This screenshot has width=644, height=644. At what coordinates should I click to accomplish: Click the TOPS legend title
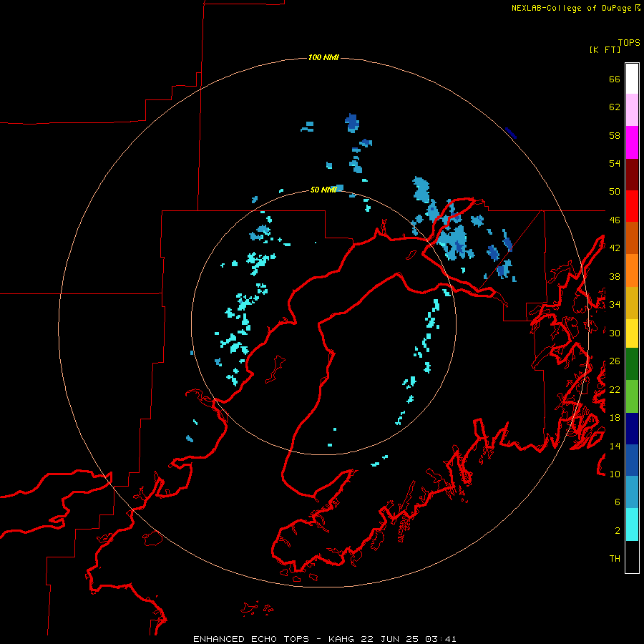coord(629,43)
